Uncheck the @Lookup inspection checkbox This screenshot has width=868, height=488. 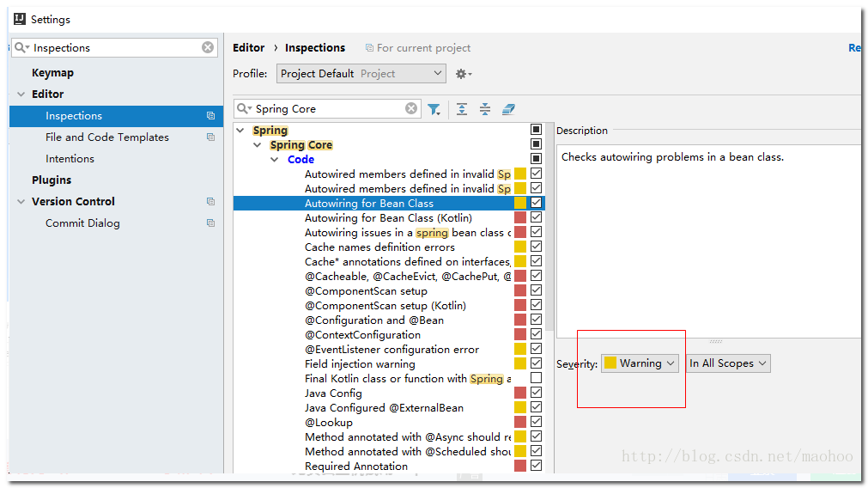point(536,422)
